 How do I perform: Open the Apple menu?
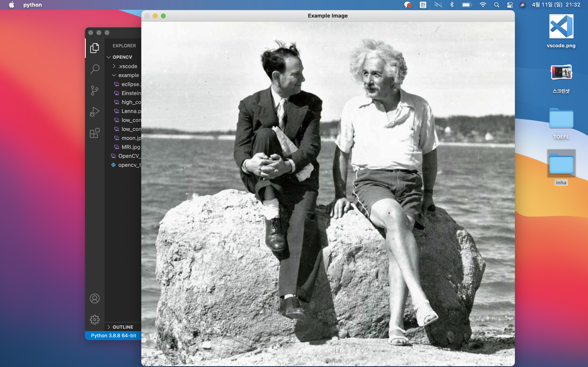click(x=11, y=5)
